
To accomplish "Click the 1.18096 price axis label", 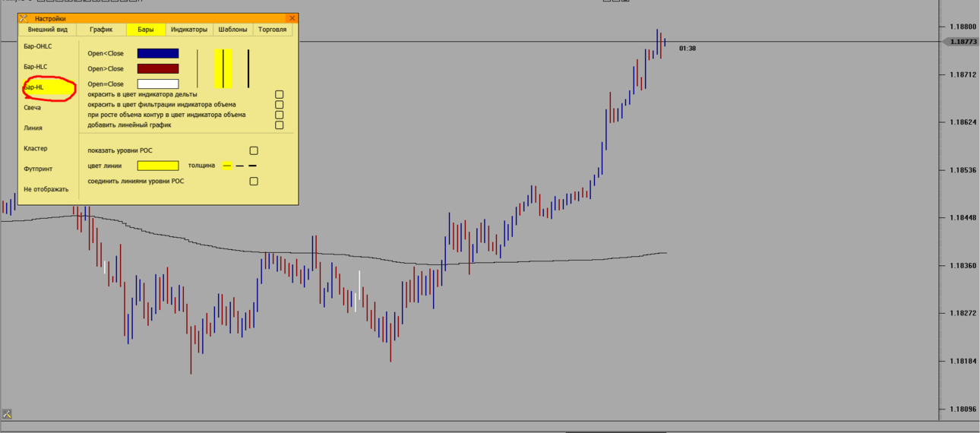I will click(963, 409).
